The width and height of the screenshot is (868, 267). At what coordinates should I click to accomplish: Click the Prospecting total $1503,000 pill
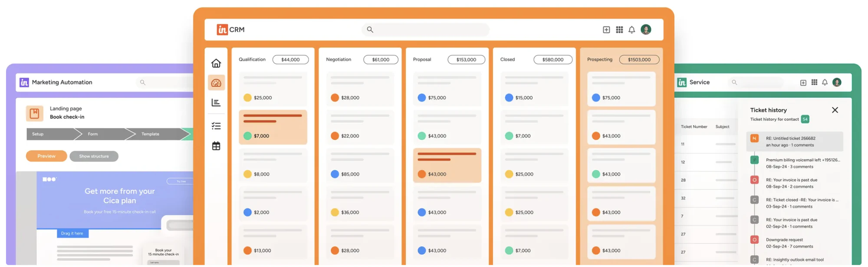pos(639,59)
